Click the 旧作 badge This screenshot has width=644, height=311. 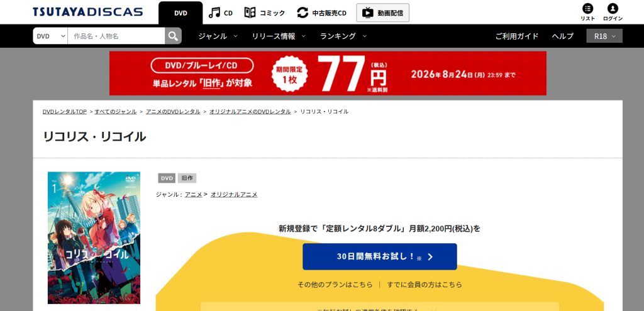(187, 178)
